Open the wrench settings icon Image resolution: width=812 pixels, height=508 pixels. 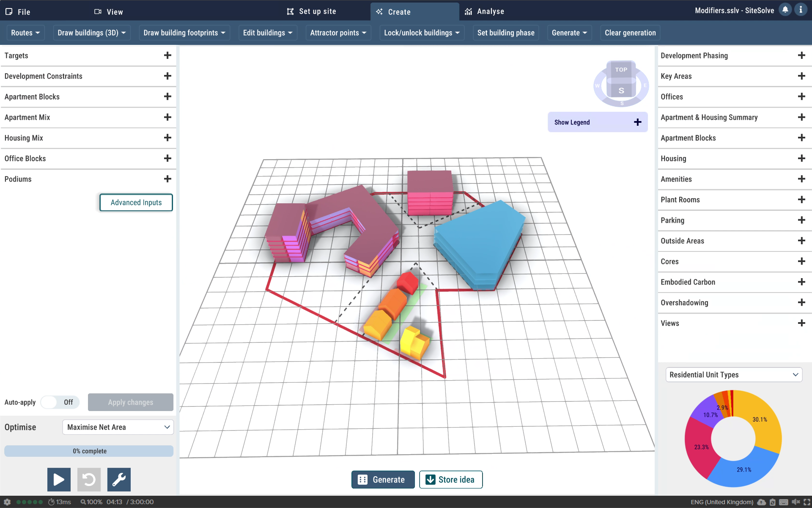(x=119, y=479)
